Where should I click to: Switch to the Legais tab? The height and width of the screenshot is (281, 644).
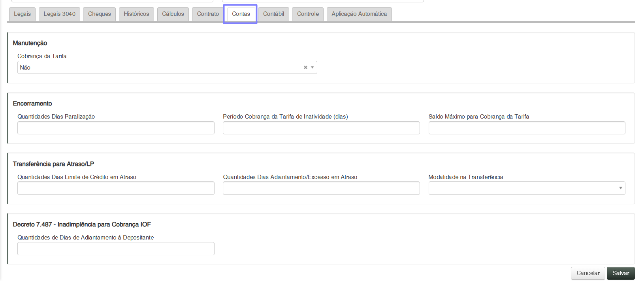[x=22, y=14]
